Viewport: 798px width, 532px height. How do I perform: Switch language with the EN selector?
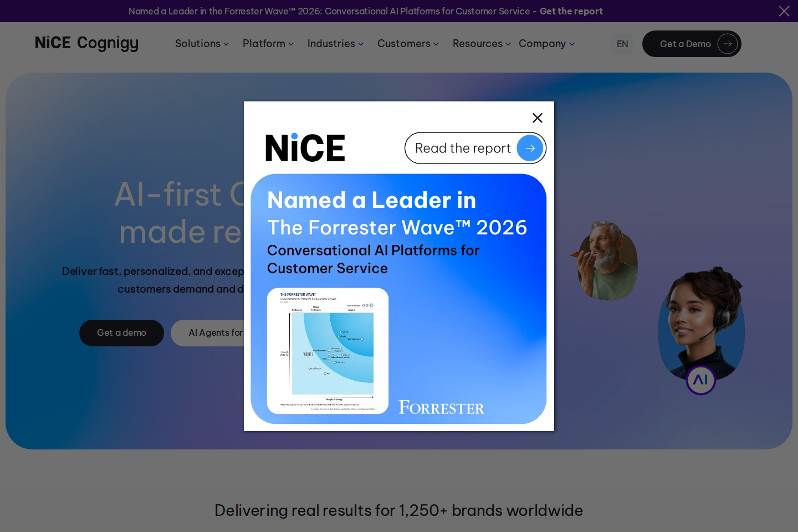[x=622, y=44]
